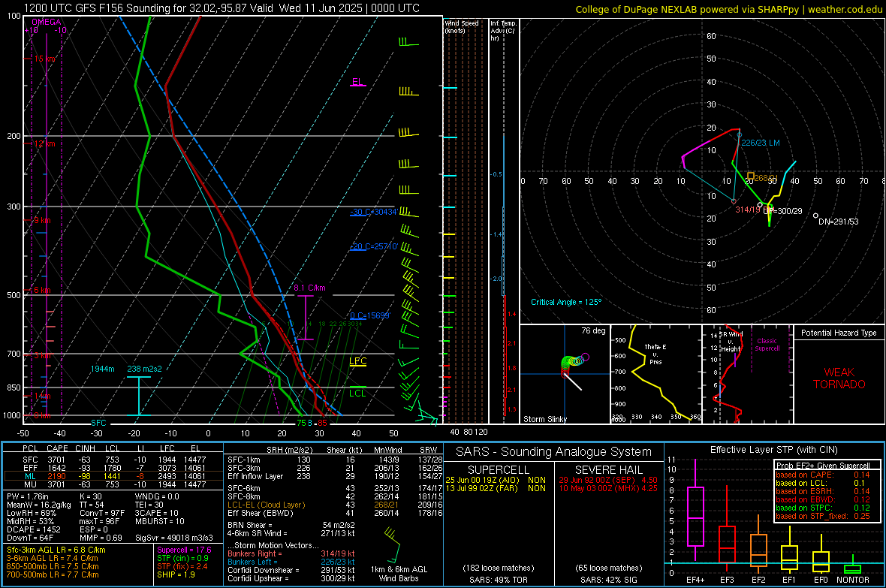Click the 'Wind Speed (knots)' panel heading
Image resolution: width=886 pixels, height=588 pixels.
(x=462, y=26)
